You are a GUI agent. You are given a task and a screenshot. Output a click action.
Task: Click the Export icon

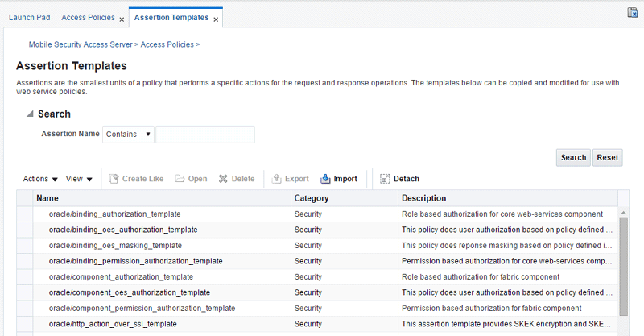click(277, 179)
